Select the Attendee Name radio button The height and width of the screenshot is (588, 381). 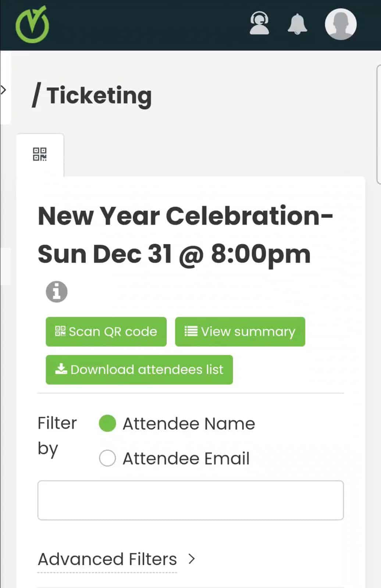click(107, 424)
